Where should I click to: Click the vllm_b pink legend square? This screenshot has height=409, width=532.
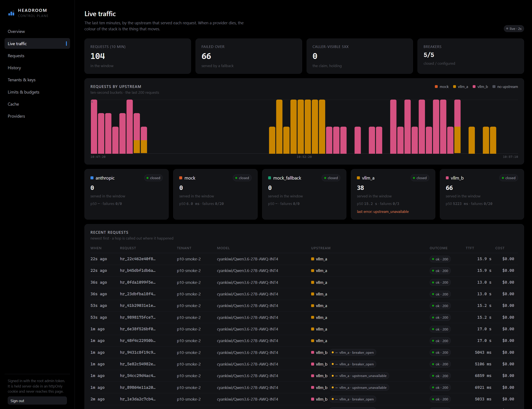474,87
